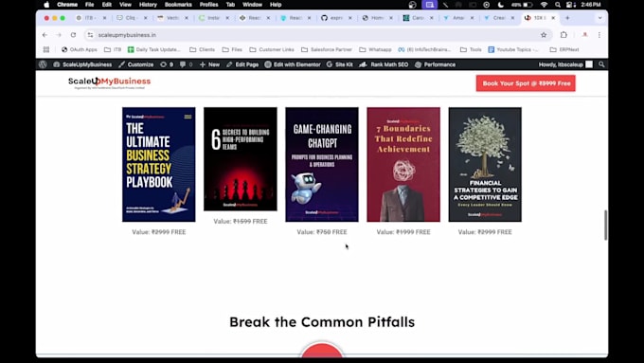Open Site Kit from admin bar
644x363 pixels.
tap(340, 64)
